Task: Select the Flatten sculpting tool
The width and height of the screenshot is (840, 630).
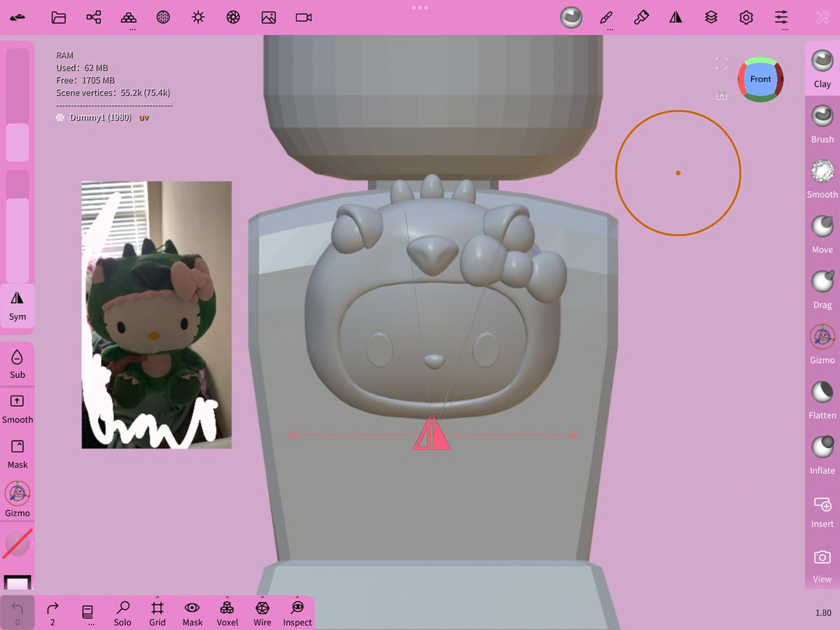Action: click(x=820, y=397)
